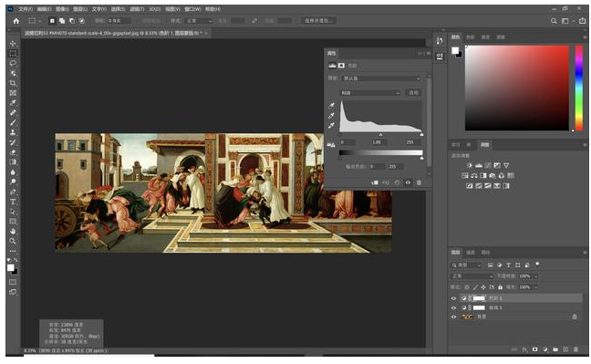
Task: Add a Levels adjustment from the Adjustments panel
Action: 479,165
